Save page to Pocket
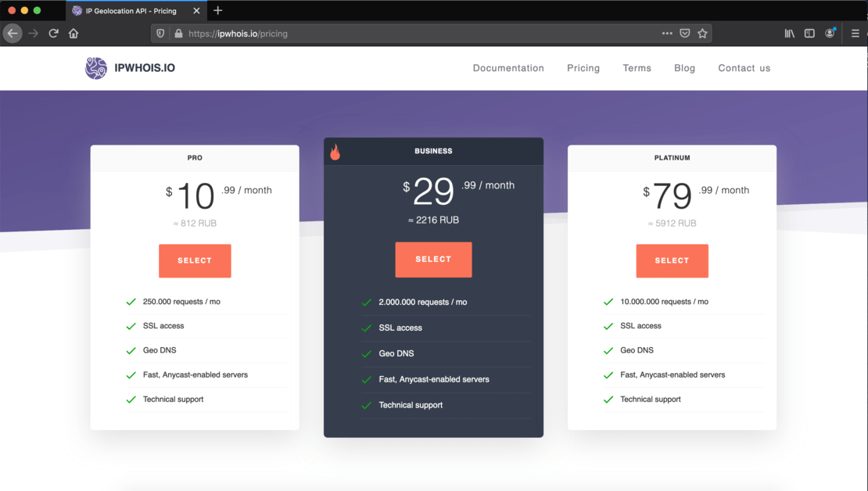Image resolution: width=868 pixels, height=491 pixels. point(685,33)
